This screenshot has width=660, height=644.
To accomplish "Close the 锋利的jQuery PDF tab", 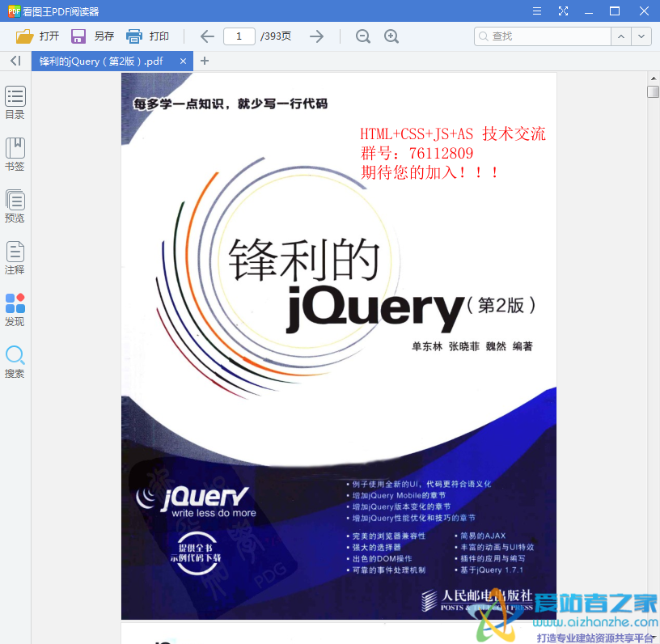I will 183,61.
